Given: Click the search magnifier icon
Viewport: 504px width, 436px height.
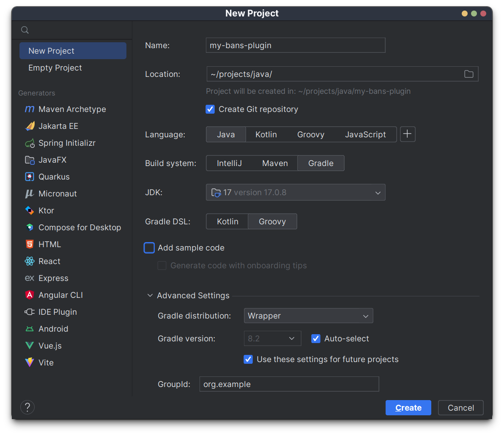Looking at the screenshot, I should (25, 30).
